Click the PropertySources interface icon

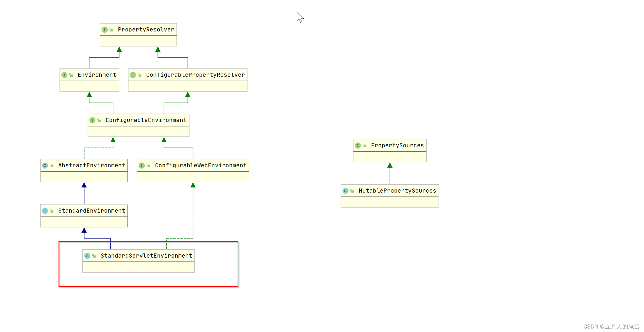[358, 146]
